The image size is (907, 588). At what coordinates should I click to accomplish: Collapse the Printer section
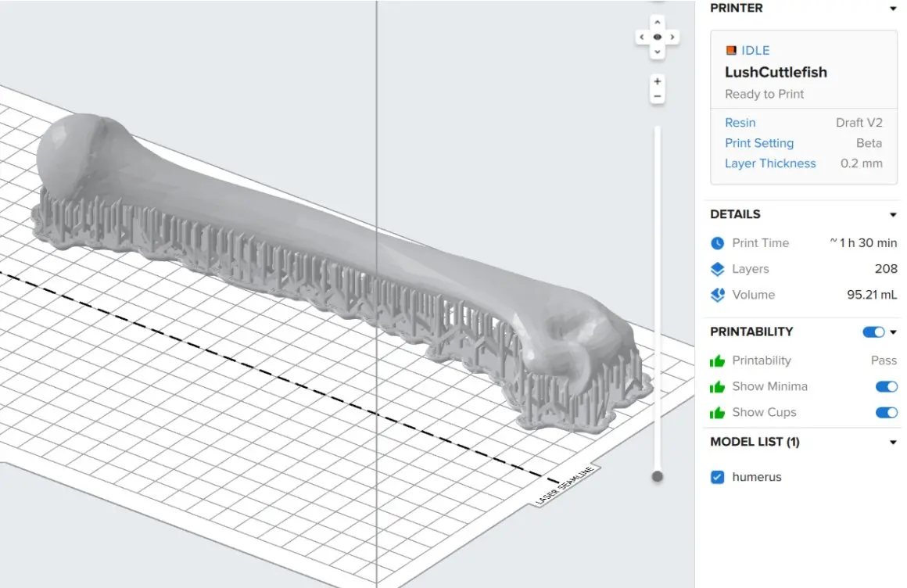(x=893, y=9)
